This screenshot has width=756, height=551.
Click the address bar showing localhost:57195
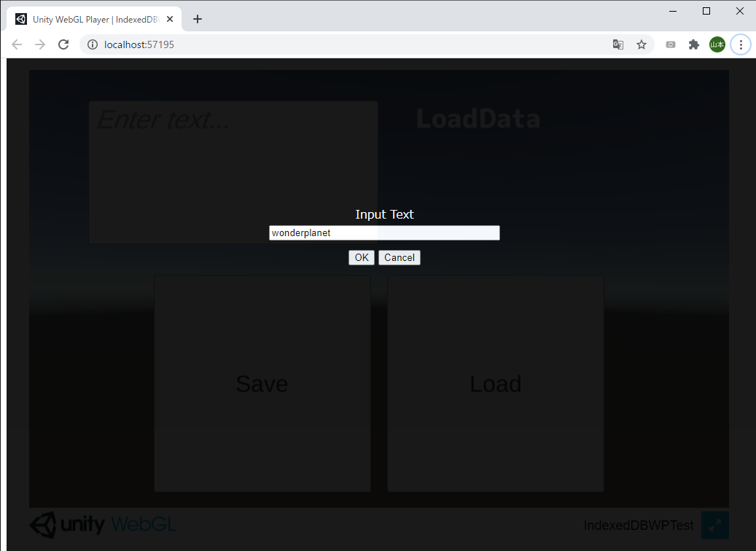point(292,44)
